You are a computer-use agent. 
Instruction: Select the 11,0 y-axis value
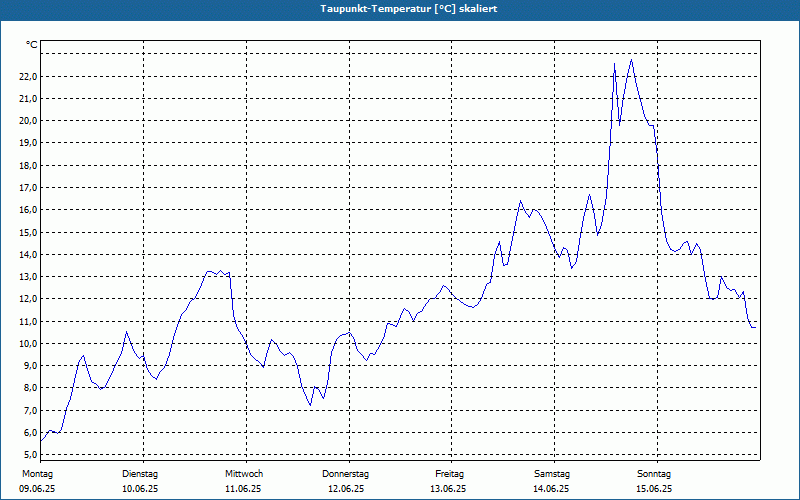(29, 321)
